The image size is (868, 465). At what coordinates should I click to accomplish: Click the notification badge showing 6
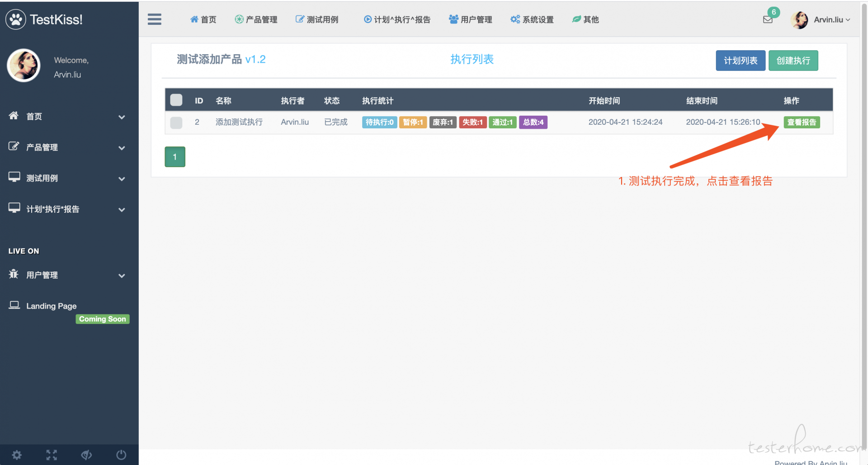[x=774, y=12]
